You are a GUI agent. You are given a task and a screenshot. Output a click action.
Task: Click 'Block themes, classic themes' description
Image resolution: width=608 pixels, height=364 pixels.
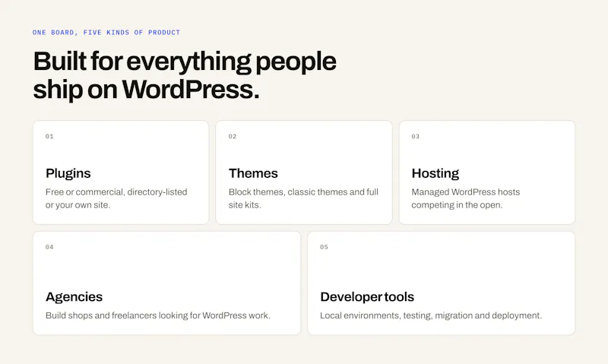303,198
